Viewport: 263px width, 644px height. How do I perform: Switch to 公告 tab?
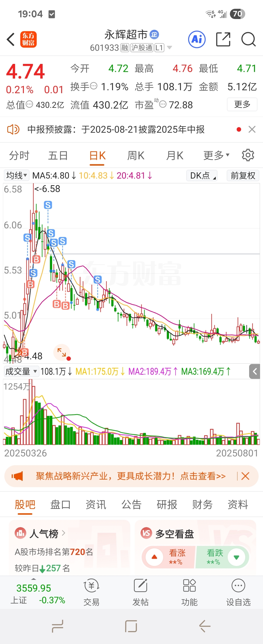131,504
